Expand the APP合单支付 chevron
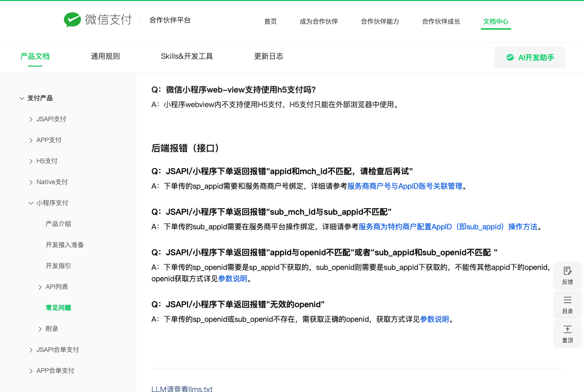The width and height of the screenshot is (584, 392). click(31, 371)
